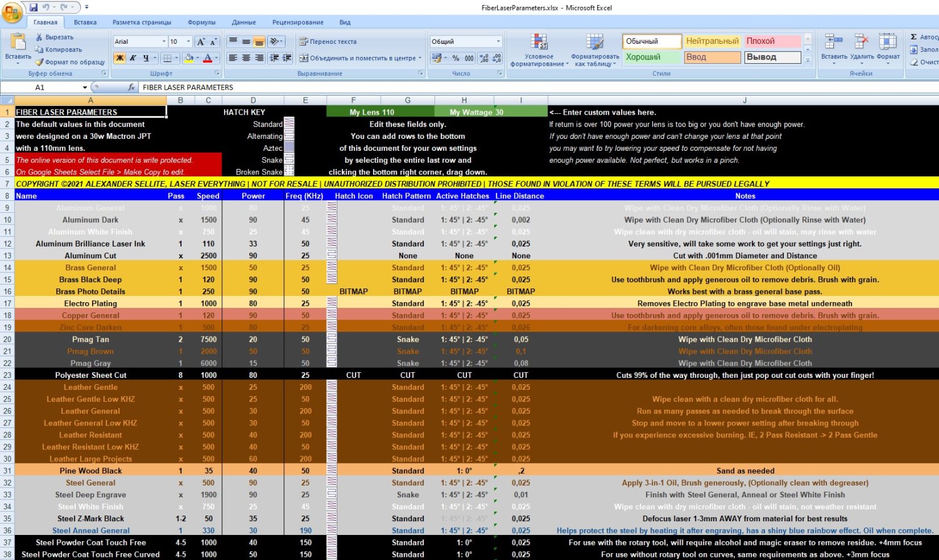Open the Вставка ribbon tab
Viewport: 939px width, 560px height.
(x=85, y=23)
